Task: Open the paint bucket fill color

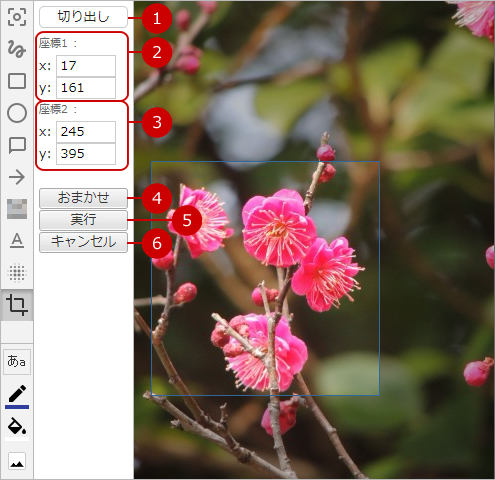Action: click(x=17, y=428)
